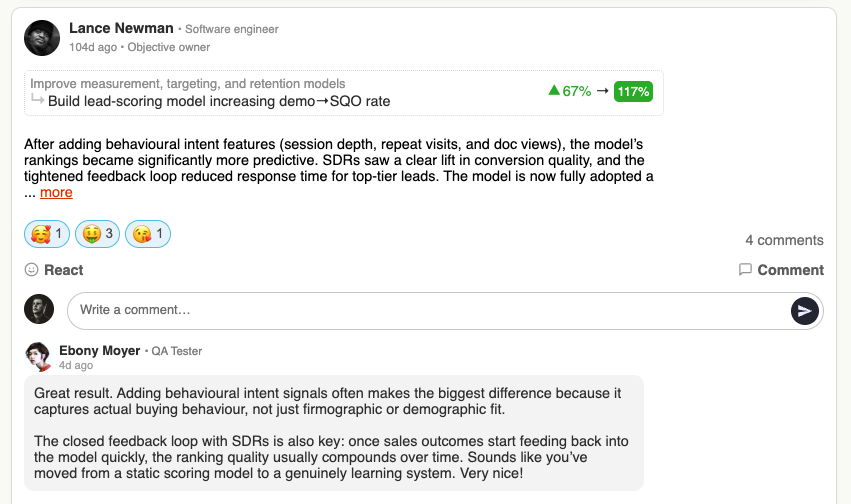Click the sub-item arrow before the key result
The width and height of the screenshot is (851, 504).
[38, 101]
